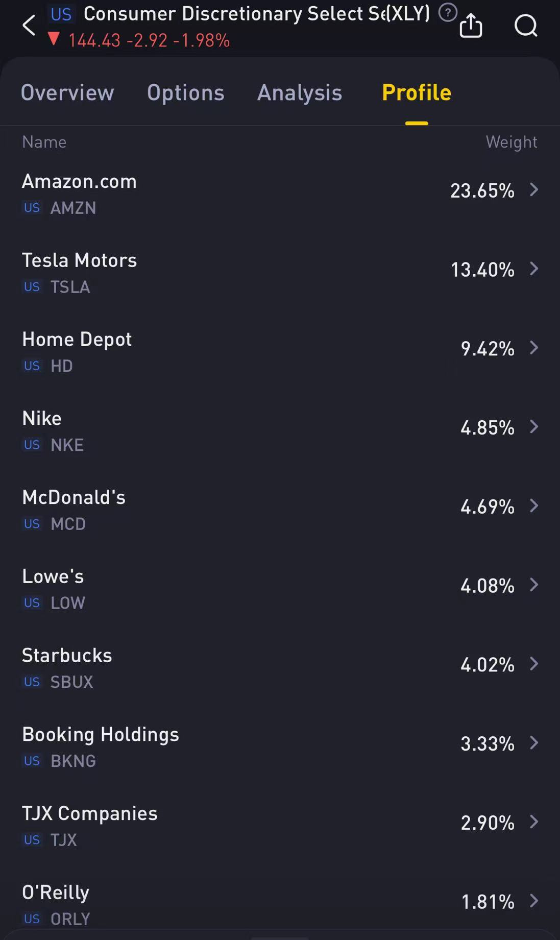Viewport: 560px width, 940px height.
Task: Tap chevron next to Nike weight
Action: point(534,427)
